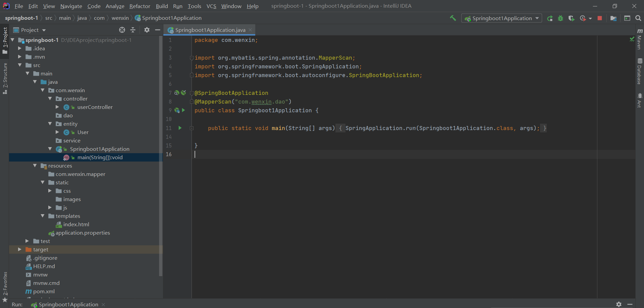Screen dimensions: 644x308
Task: Expand the folded main method on line 11
Action: [192, 128]
